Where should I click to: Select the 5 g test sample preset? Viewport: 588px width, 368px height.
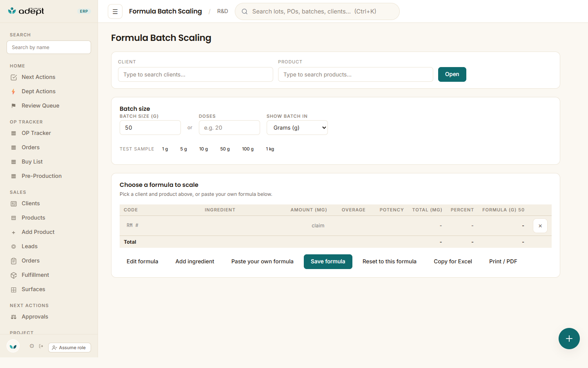click(x=184, y=149)
